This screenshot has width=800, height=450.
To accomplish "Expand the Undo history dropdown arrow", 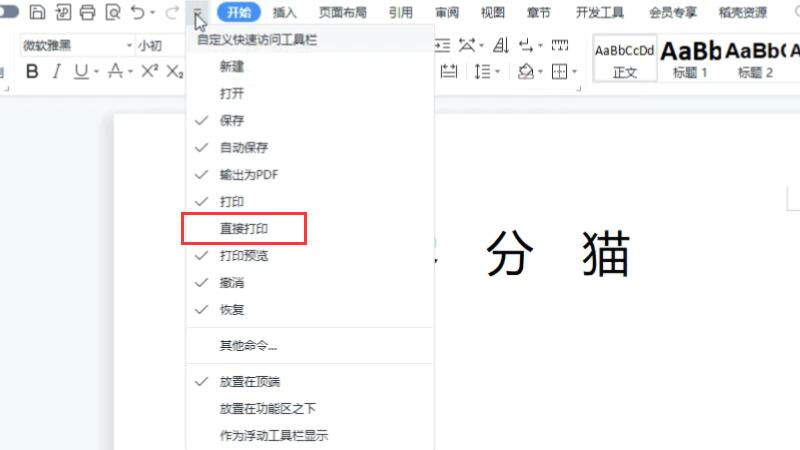I will (x=153, y=12).
